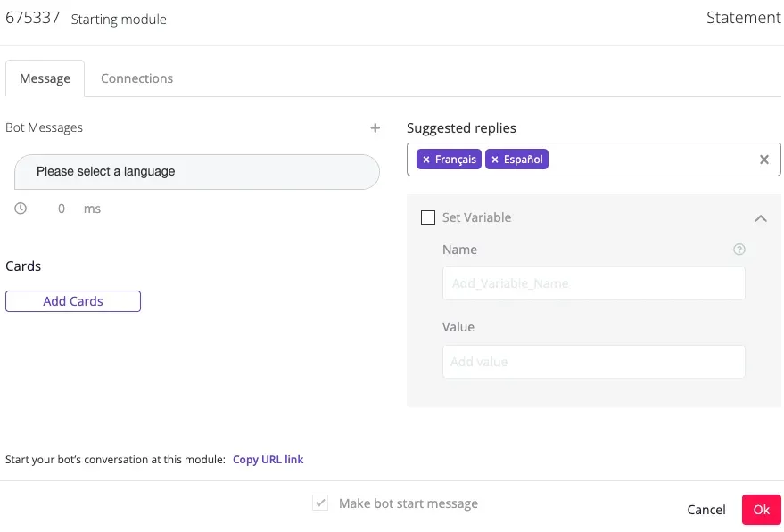The height and width of the screenshot is (532, 784).
Task: Edit the message delay milliseconds value
Action: click(61, 208)
